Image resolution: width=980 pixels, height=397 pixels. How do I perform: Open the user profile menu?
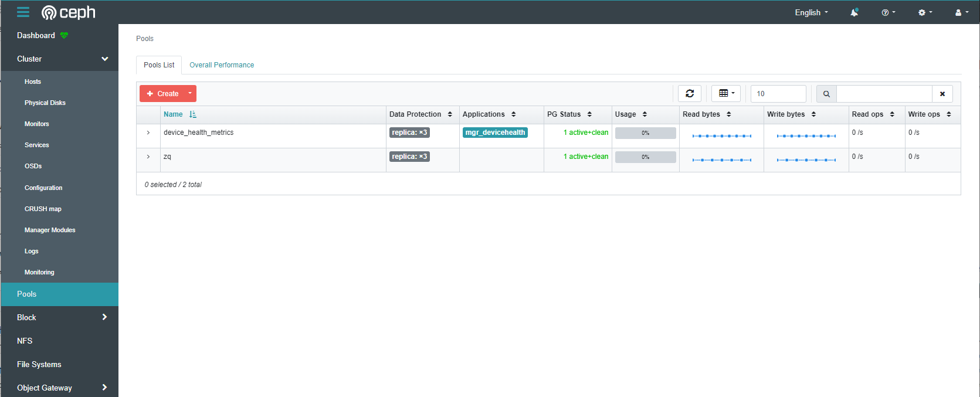coord(962,12)
